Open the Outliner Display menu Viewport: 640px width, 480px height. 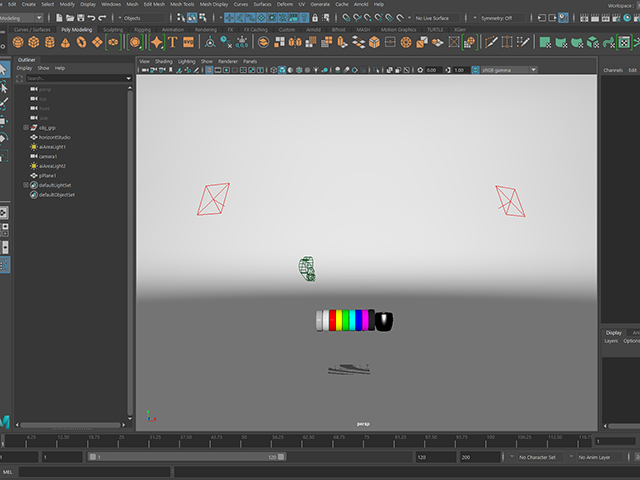coord(24,68)
